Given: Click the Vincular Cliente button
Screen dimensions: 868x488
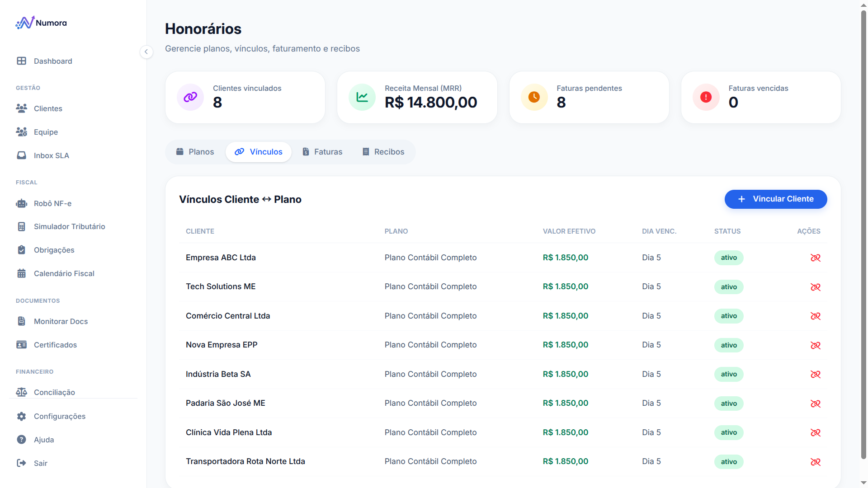Looking at the screenshot, I should pos(776,199).
